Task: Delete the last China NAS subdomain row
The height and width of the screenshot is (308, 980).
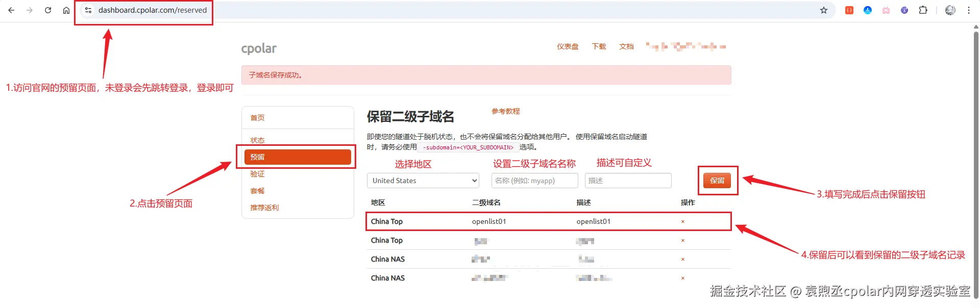Action: (682, 278)
